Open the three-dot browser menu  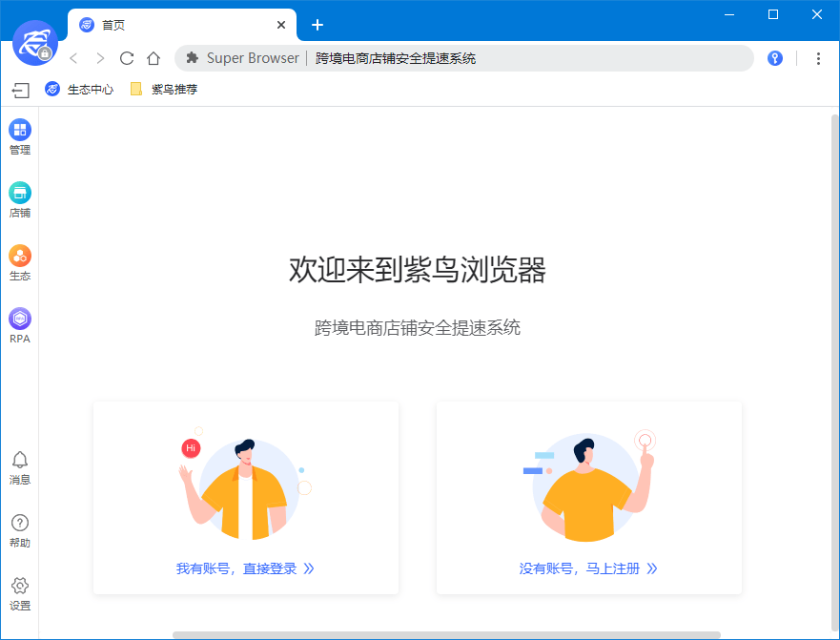click(818, 58)
